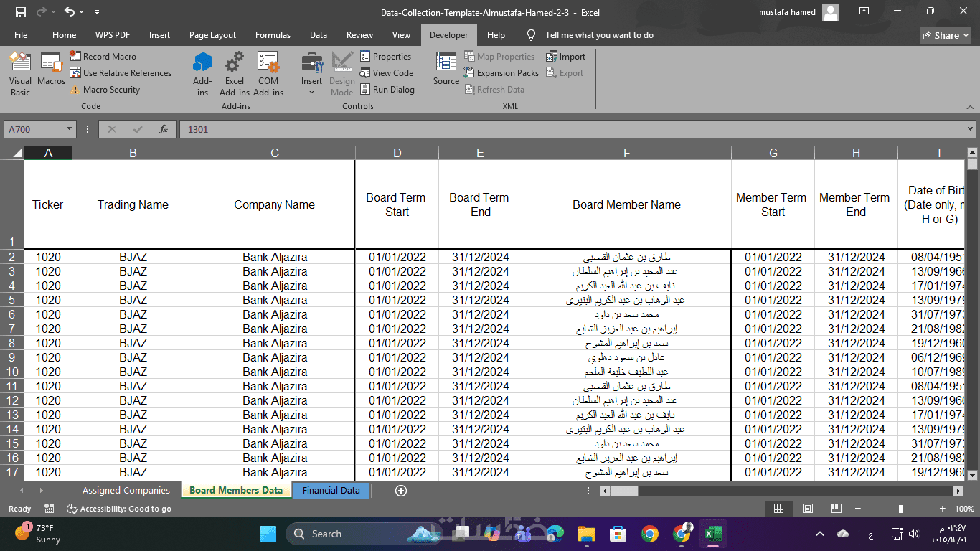Click the macro recording icon in status bar

click(49, 509)
